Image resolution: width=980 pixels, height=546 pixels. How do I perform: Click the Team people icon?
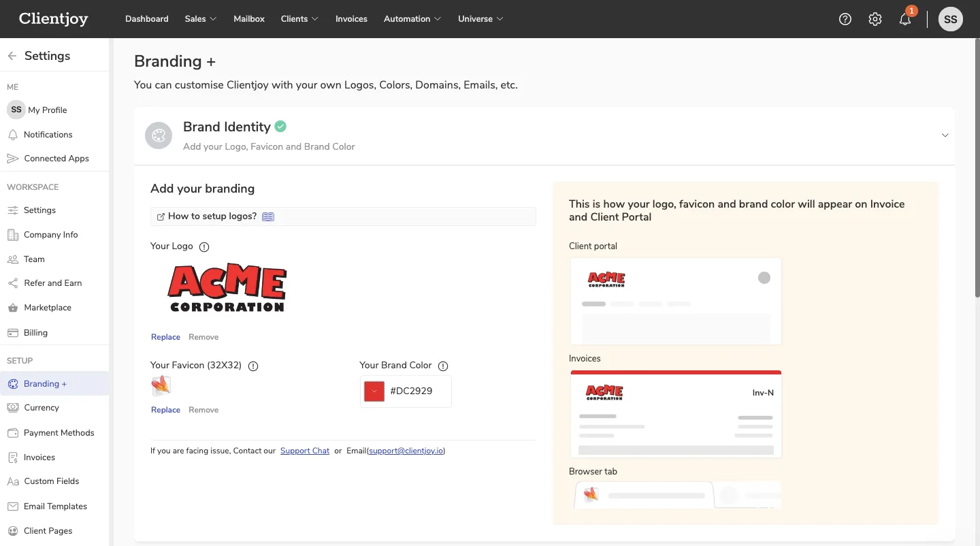(12, 259)
